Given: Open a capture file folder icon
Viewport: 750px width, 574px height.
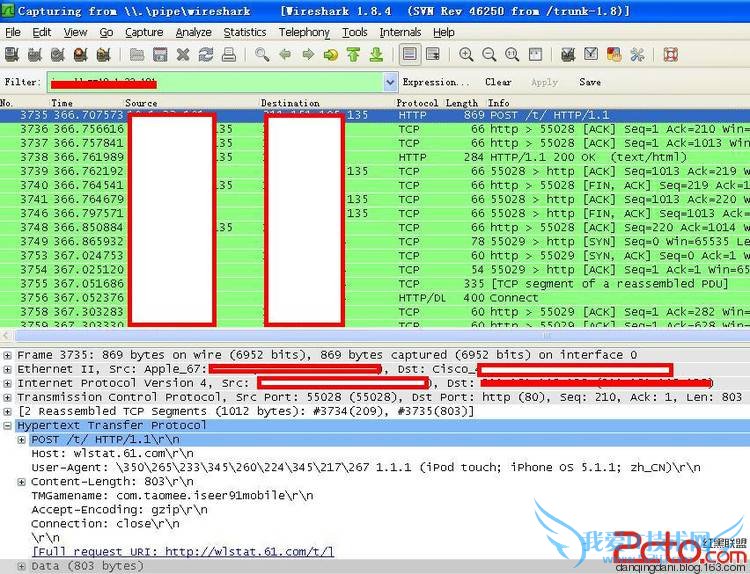Looking at the screenshot, I should point(137,55).
